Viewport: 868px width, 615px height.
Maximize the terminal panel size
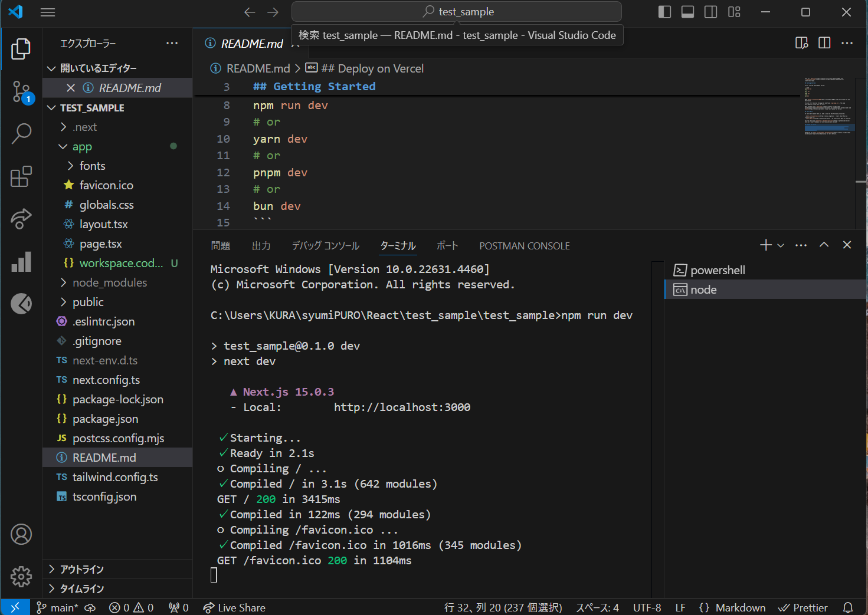[x=824, y=245]
